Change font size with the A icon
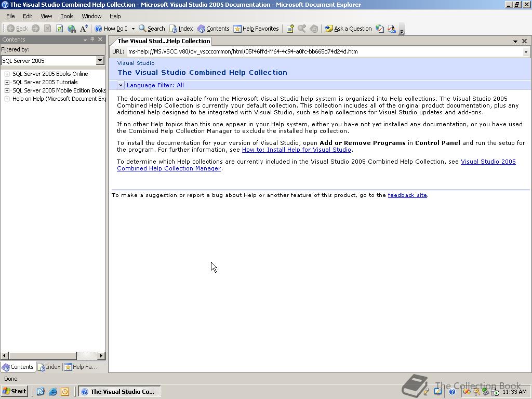532x399 pixels. tap(84, 29)
